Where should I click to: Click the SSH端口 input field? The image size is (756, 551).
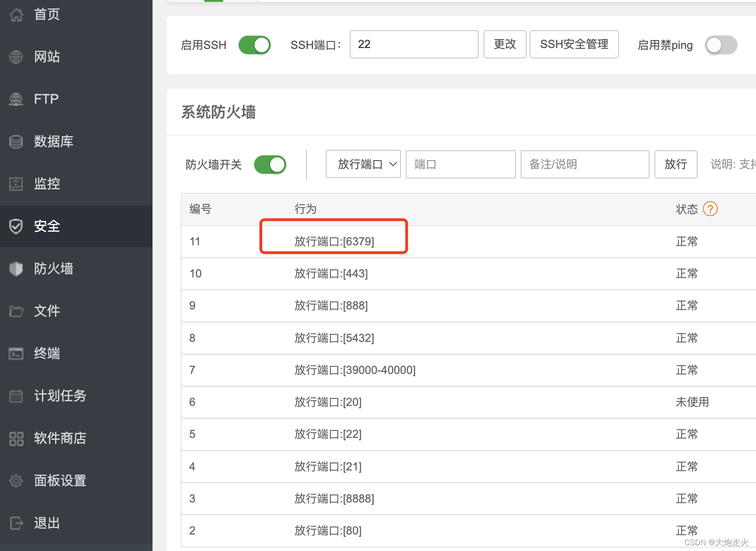point(414,44)
